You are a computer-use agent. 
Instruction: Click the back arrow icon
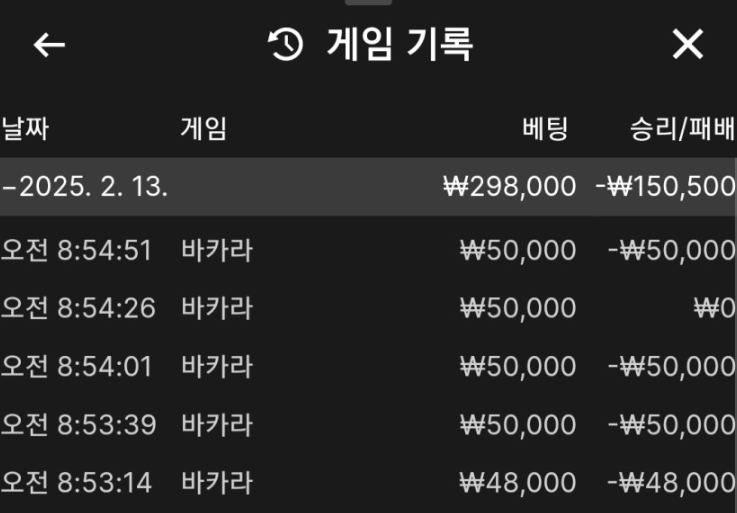click(x=49, y=45)
